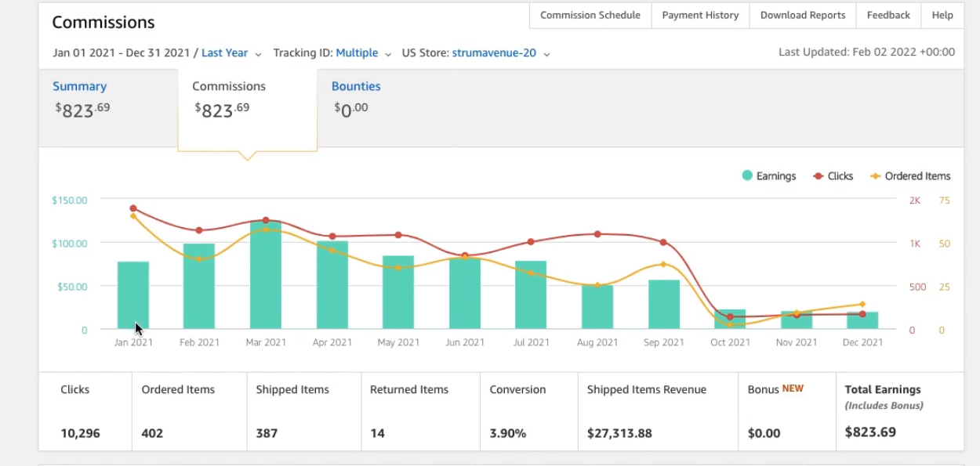Select the Commissions tab
Image resolution: width=980 pixels, height=466 pixels.
[x=248, y=110]
